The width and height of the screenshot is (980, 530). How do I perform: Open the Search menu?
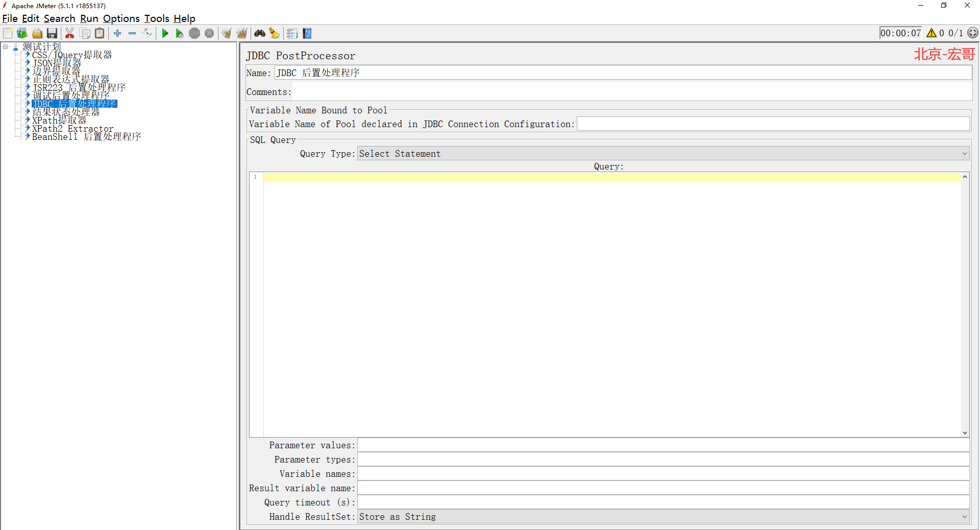(x=59, y=19)
